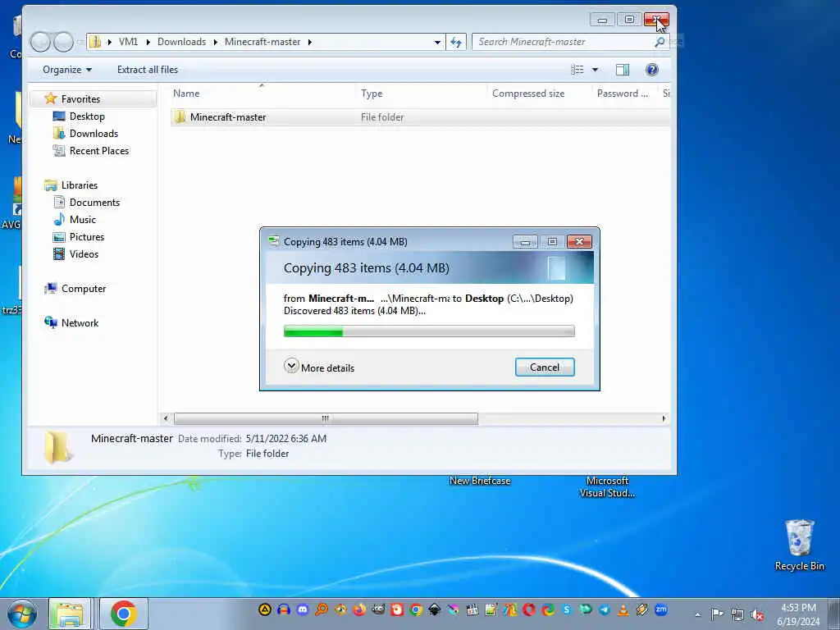840x630 pixels.
Task: Open the Windows Start menu orb
Action: coord(21,614)
